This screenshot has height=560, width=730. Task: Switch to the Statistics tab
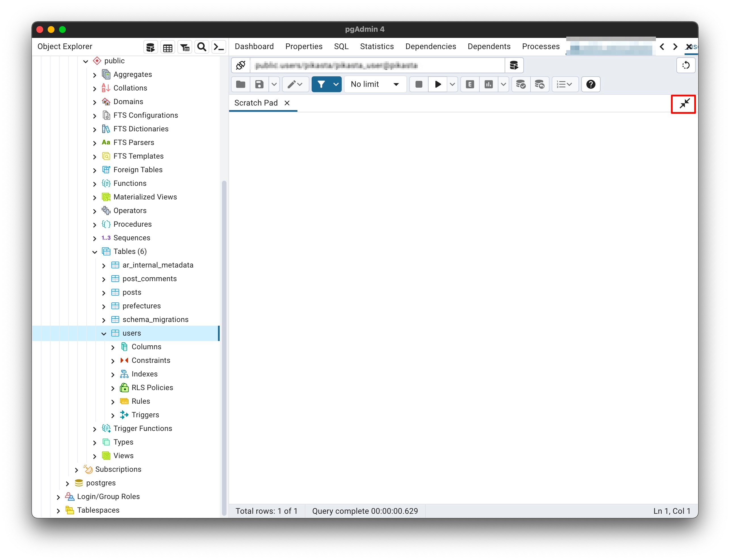point(377,46)
